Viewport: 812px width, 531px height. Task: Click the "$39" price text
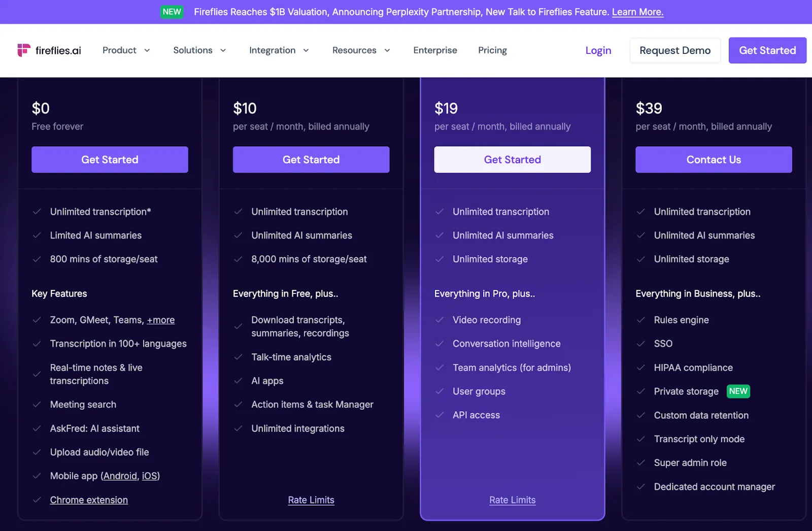pos(649,108)
